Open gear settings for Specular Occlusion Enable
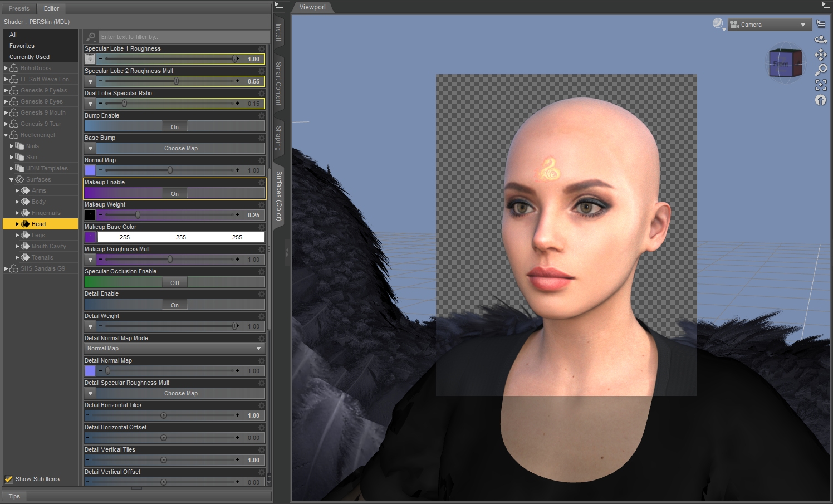Screen dimensions: 833x504 tap(261, 272)
